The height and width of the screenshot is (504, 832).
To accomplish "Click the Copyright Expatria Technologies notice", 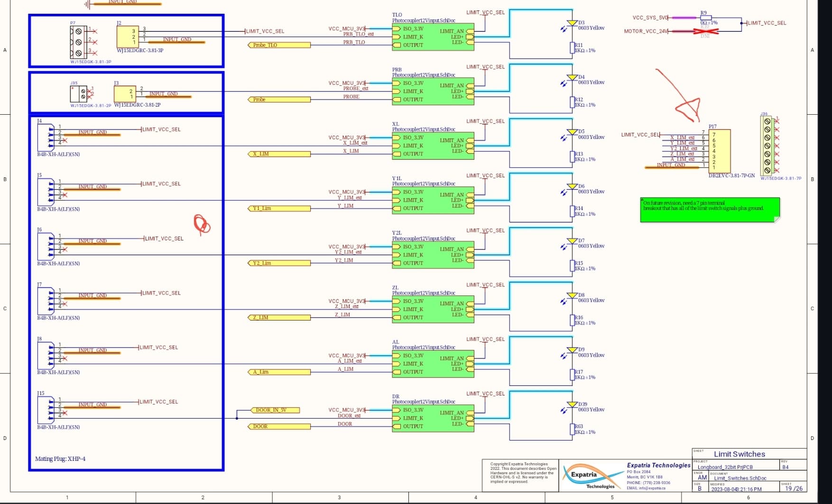I will point(523,473).
